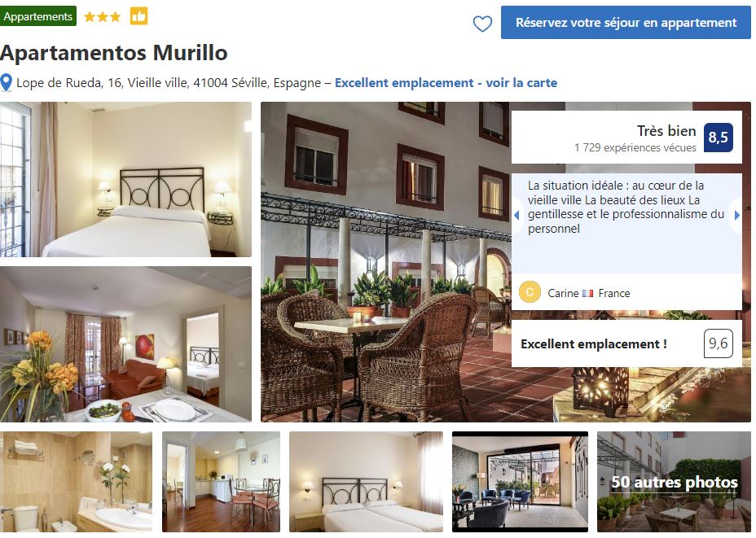The width and height of the screenshot is (756, 538).
Task: Open Excellent emplacement - voir la carte link
Action: [x=446, y=83]
